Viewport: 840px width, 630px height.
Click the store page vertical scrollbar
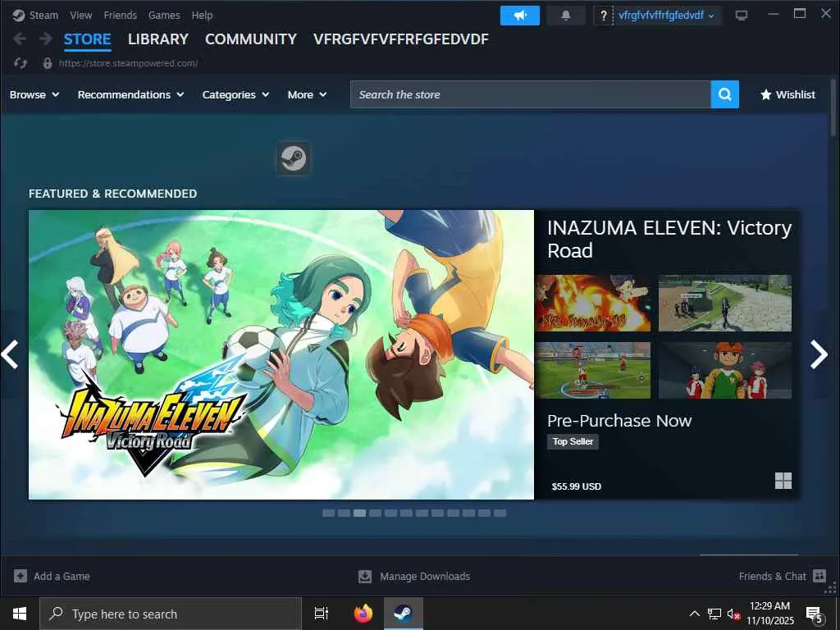coord(833,107)
